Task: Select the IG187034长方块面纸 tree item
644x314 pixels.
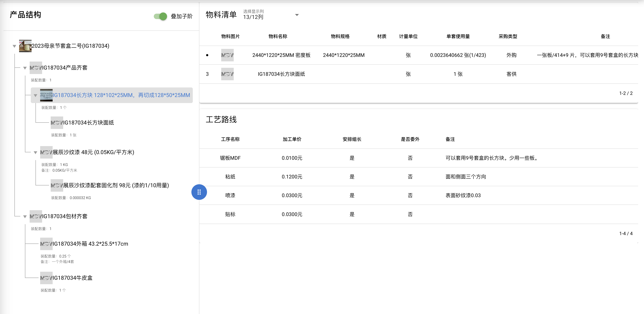Action: (88, 123)
